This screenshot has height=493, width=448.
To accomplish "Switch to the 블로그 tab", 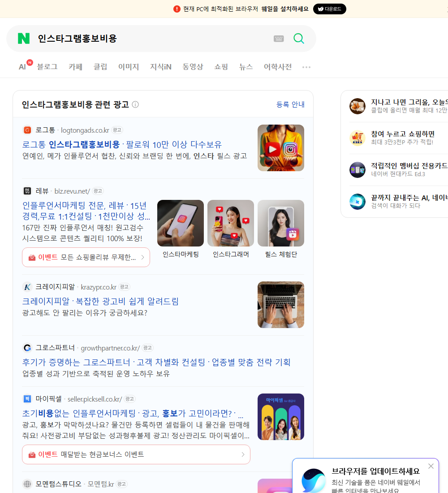I will [x=47, y=67].
